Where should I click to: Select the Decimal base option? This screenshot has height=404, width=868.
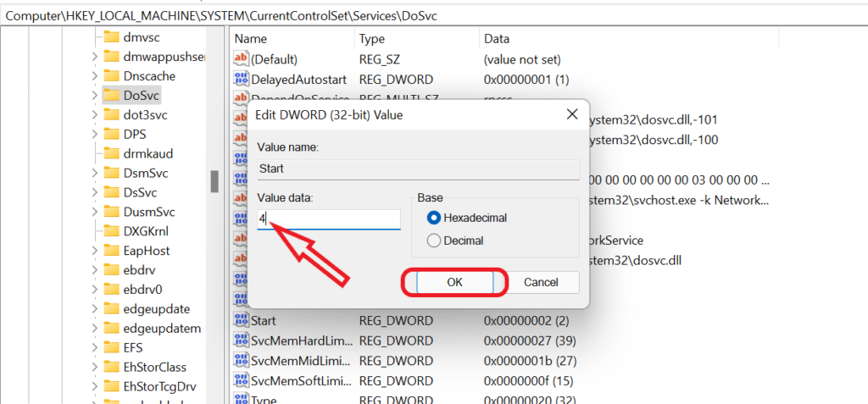455,241
